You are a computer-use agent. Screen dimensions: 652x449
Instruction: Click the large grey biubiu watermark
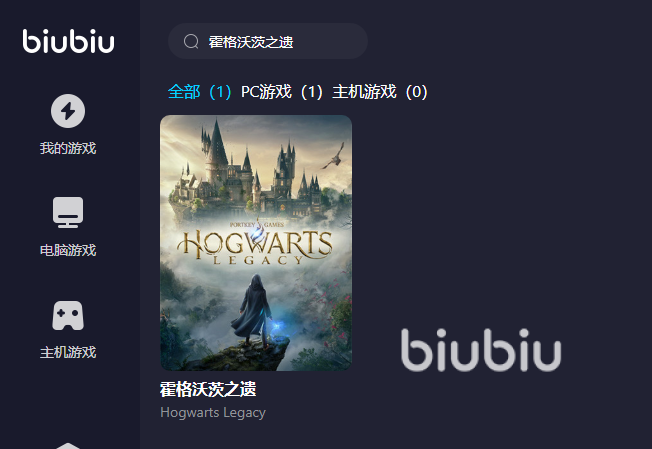[481, 350]
